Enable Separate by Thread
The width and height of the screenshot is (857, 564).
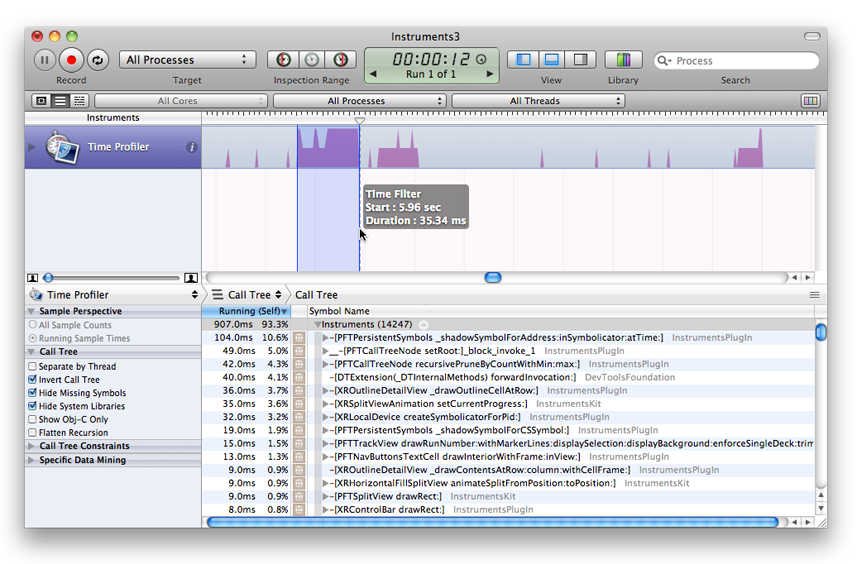coord(33,367)
